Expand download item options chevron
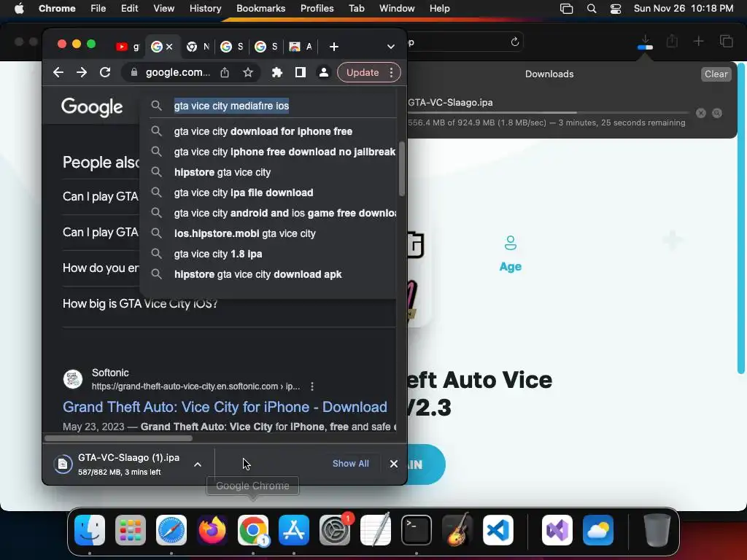This screenshot has width=747, height=560. pyautogui.click(x=198, y=464)
